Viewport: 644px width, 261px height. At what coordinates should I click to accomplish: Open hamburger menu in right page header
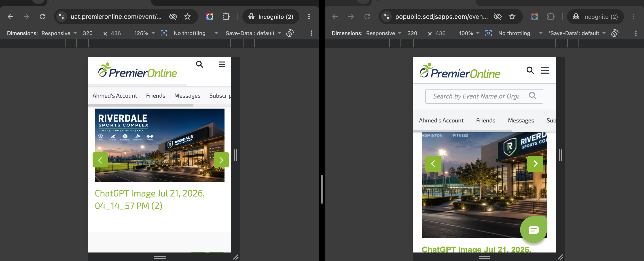(x=545, y=70)
